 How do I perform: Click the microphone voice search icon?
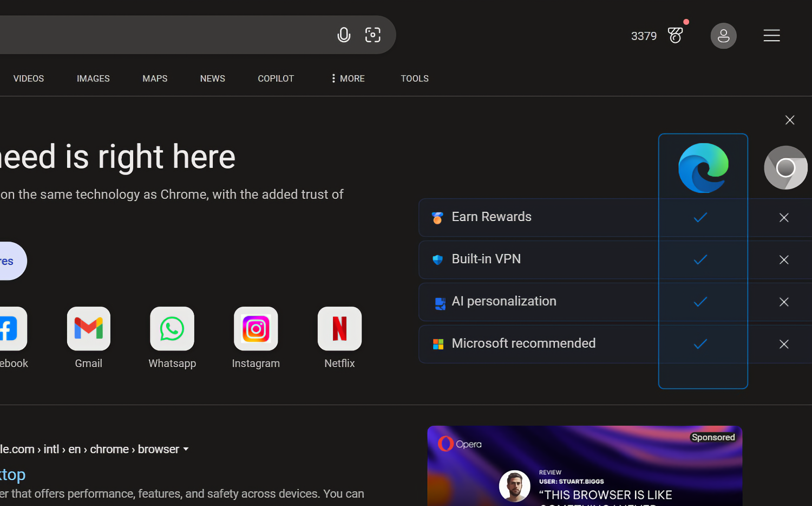pyautogui.click(x=344, y=35)
